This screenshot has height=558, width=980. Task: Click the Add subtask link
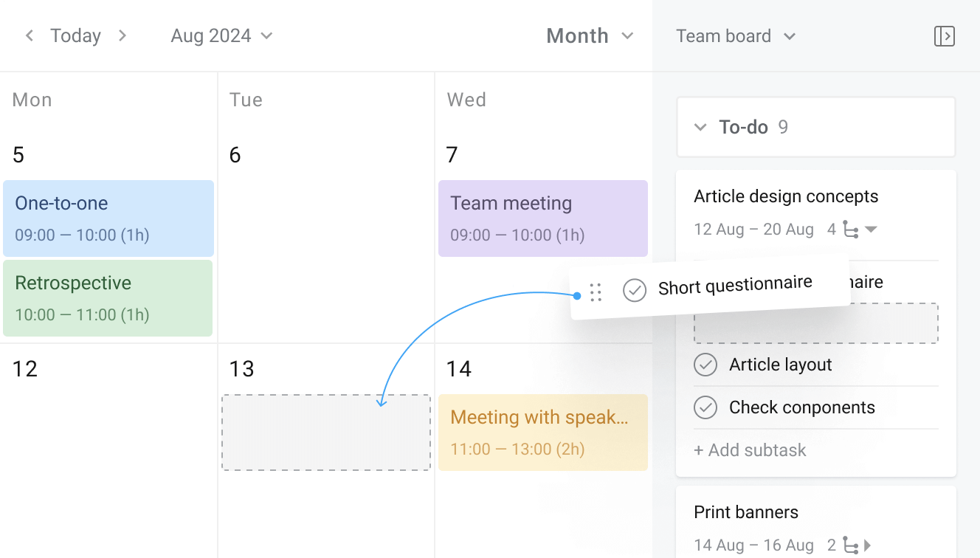tap(750, 450)
